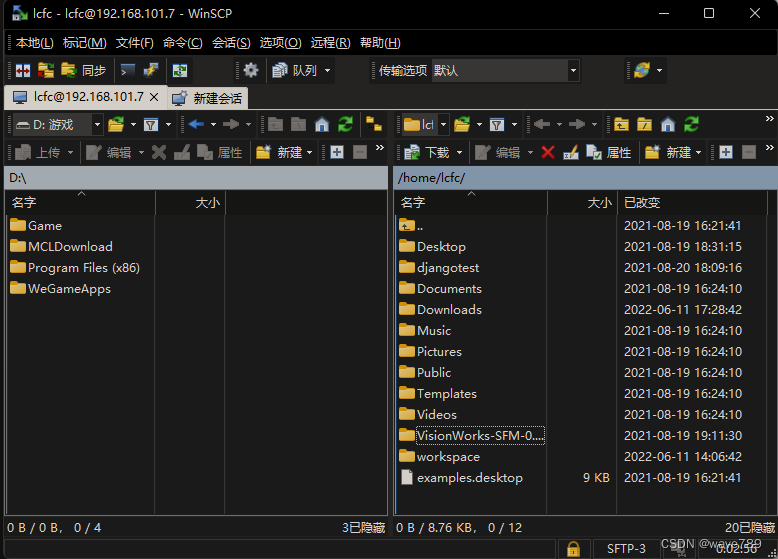Refresh the local panel
This screenshot has width=778, height=559.
coord(346,124)
